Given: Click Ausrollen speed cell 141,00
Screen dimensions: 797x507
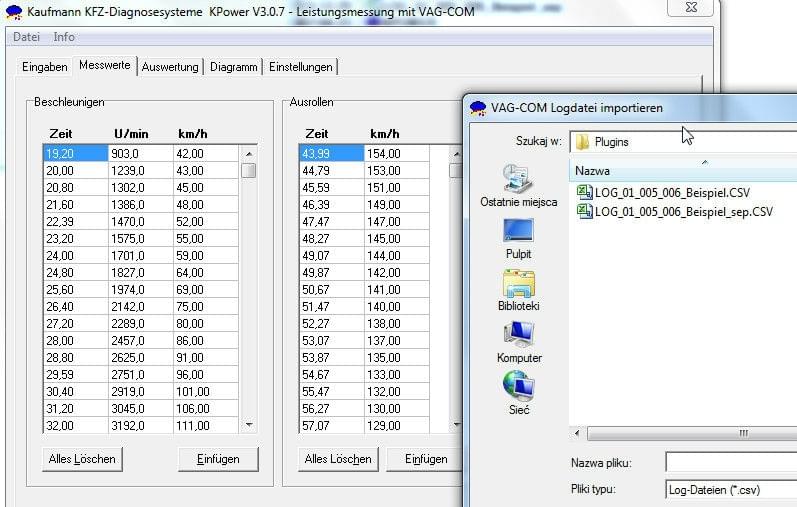Looking at the screenshot, I should [x=397, y=290].
